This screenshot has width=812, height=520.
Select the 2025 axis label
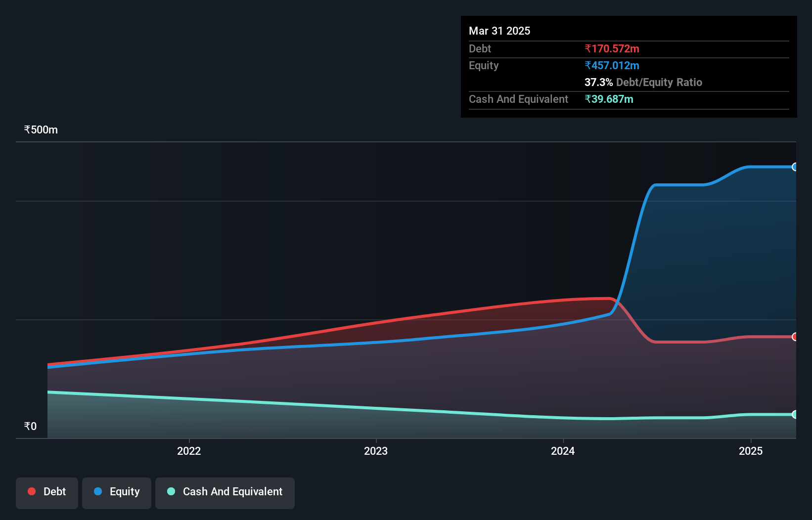[x=751, y=451]
